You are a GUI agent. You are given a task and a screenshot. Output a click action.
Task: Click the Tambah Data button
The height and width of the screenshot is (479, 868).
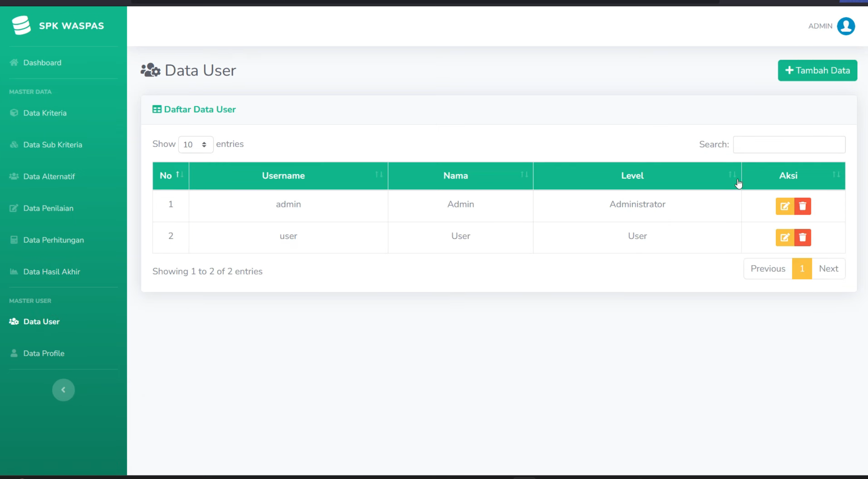click(817, 70)
